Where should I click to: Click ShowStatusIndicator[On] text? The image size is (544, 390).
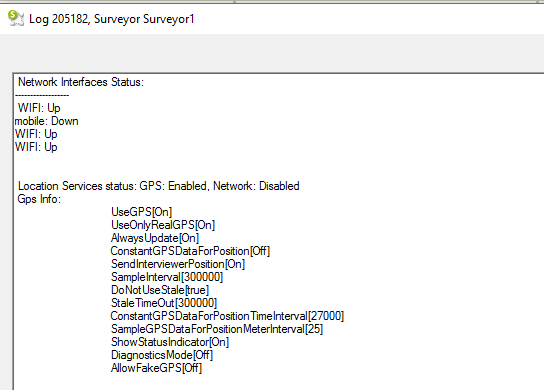(x=170, y=342)
